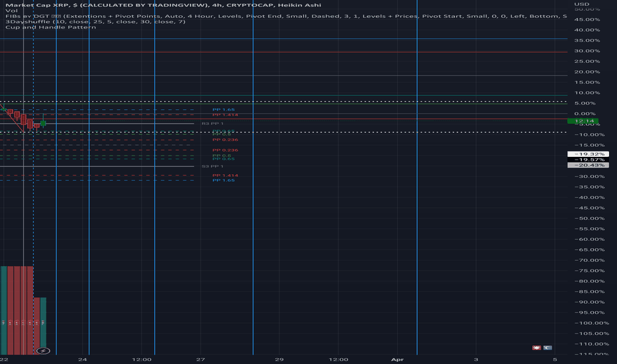Click the R3 PP 1 level label

(213, 124)
